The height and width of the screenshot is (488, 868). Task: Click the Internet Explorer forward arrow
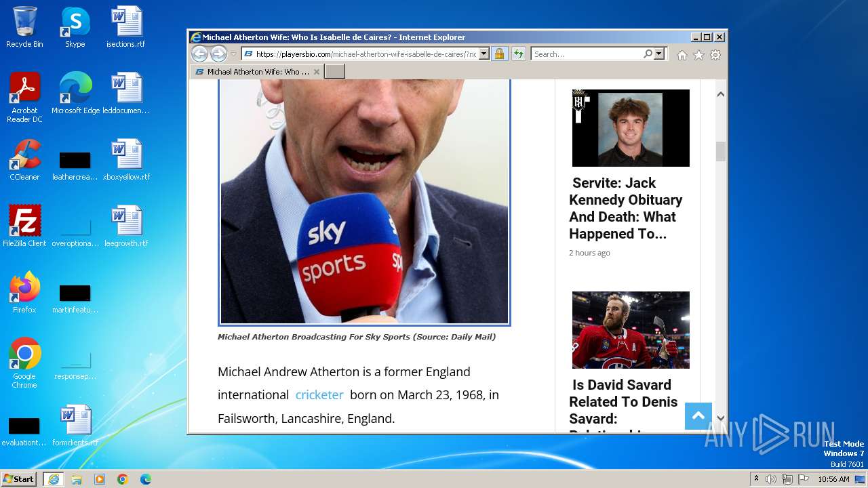coord(218,54)
